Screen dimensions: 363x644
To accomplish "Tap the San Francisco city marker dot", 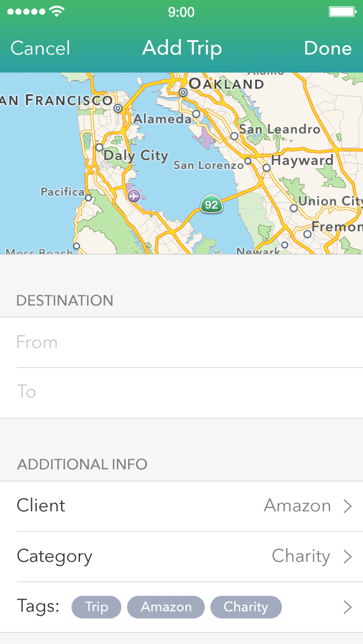I will (118, 108).
